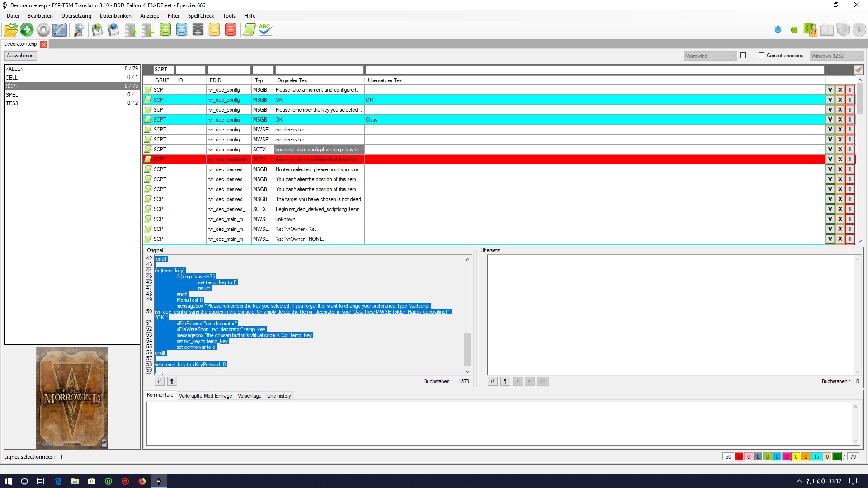Click the blue database icon
The image size is (868, 488).
tap(182, 30)
